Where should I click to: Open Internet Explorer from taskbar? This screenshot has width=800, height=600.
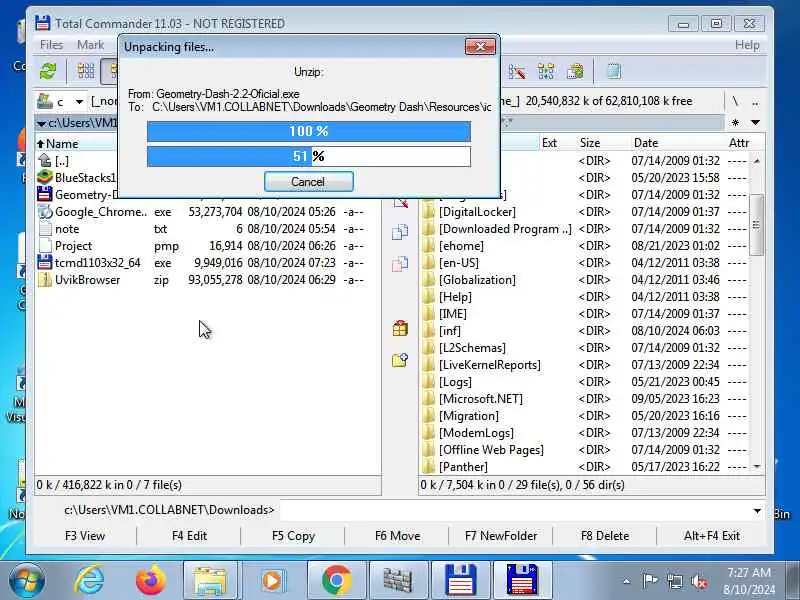89,581
